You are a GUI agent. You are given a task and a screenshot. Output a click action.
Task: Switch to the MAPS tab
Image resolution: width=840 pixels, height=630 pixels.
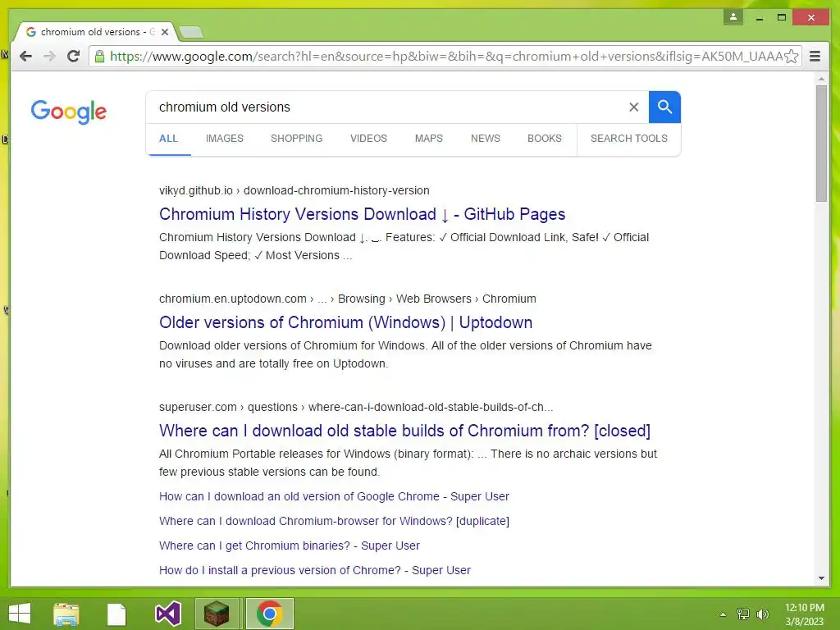(x=428, y=139)
